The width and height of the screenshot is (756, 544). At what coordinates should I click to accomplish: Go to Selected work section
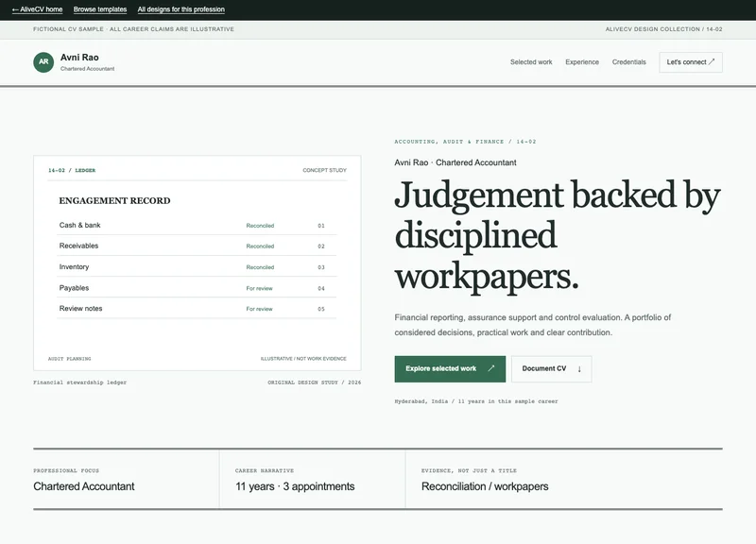[x=531, y=62]
